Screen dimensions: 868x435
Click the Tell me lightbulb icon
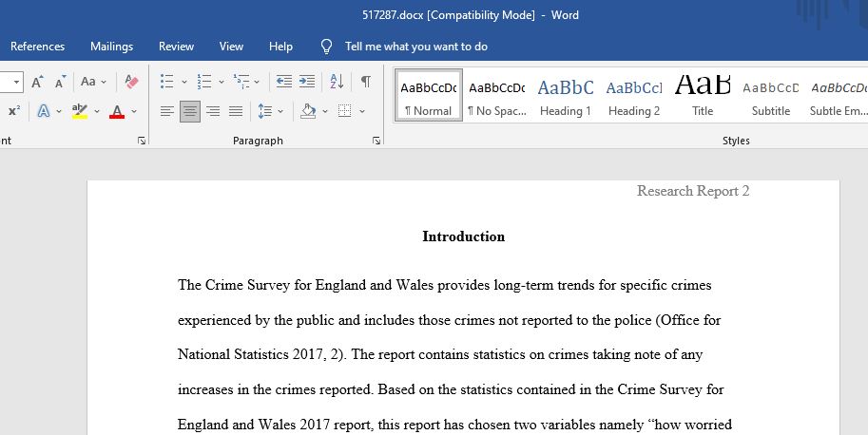coord(327,47)
